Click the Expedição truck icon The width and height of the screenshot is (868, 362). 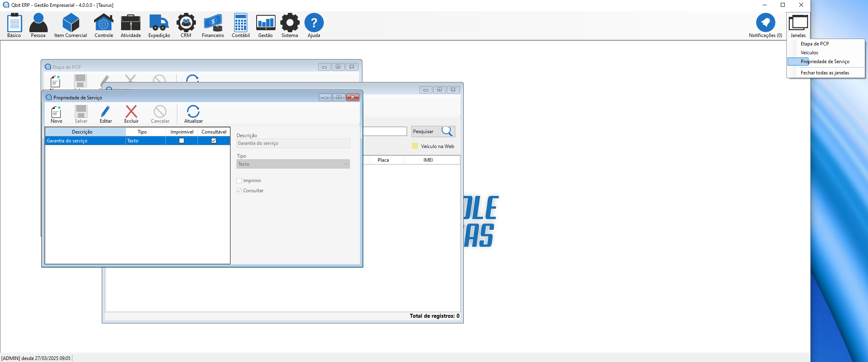pos(159,23)
